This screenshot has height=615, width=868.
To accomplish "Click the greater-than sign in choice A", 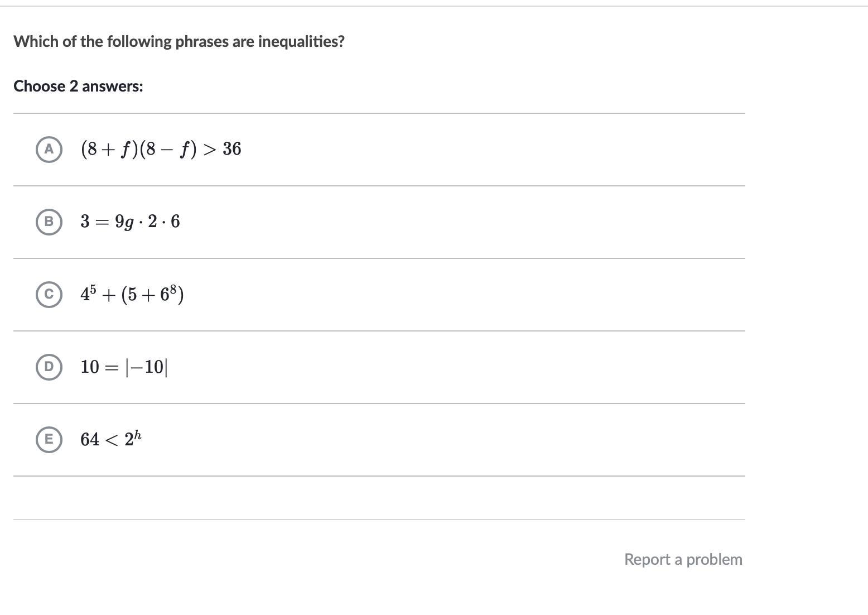I will pyautogui.click(x=209, y=150).
